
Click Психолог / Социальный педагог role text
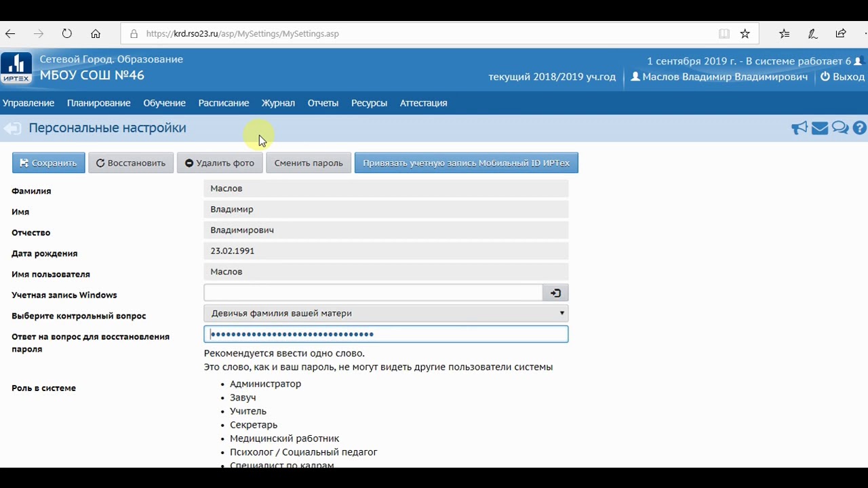(303, 452)
